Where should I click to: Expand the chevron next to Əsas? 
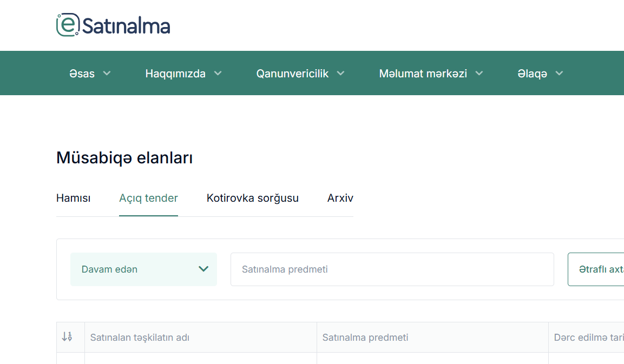(x=107, y=73)
